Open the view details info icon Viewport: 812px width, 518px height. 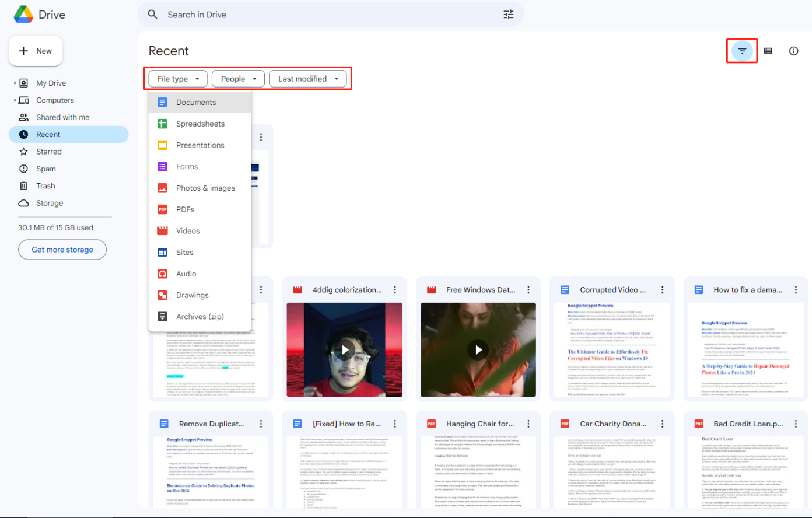793,51
